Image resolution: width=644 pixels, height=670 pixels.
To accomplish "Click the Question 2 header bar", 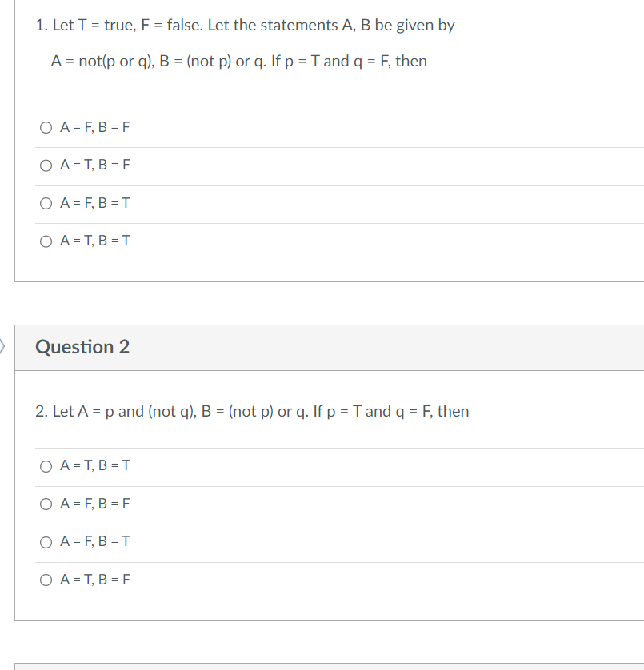I will [320, 347].
